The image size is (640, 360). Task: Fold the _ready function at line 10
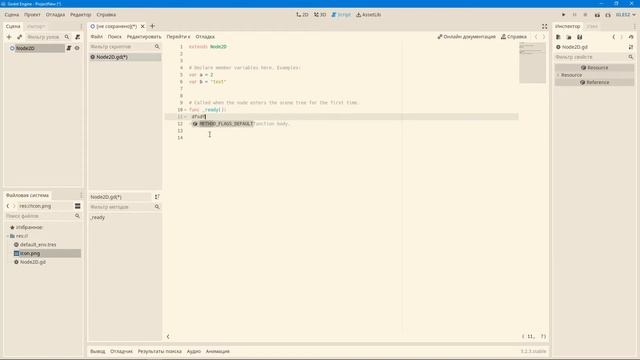185,110
